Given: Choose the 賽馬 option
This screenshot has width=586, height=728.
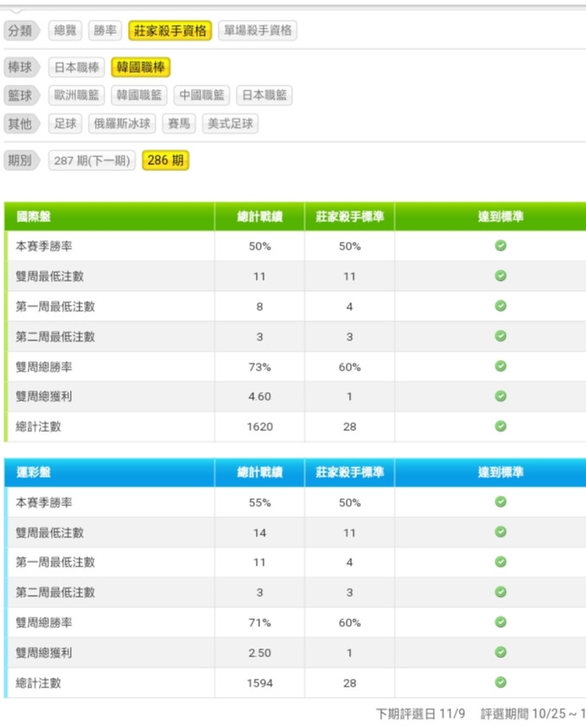Looking at the screenshot, I should tap(179, 123).
